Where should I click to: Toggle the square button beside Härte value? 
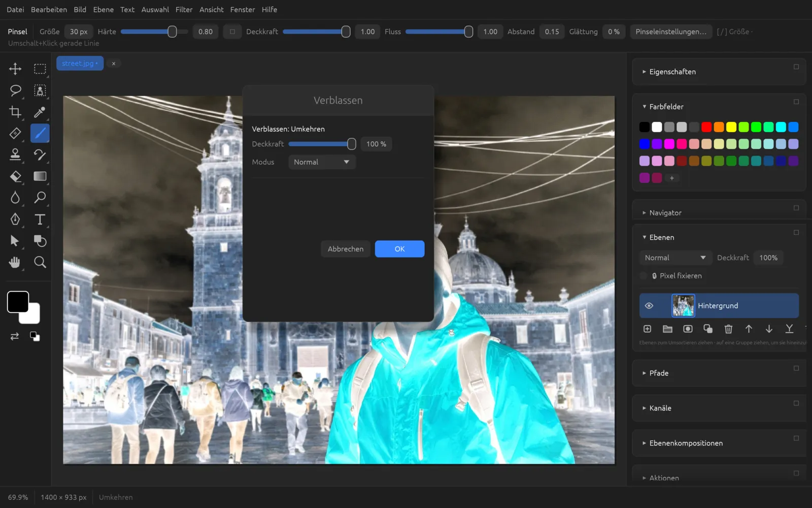(232, 31)
